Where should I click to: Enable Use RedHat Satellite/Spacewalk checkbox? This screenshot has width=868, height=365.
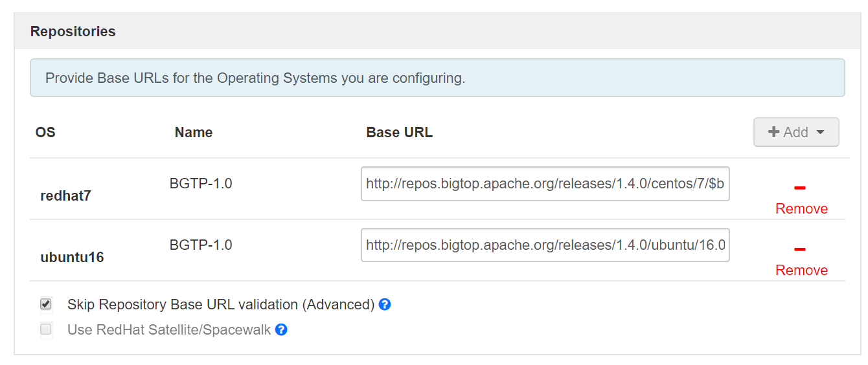tap(46, 330)
